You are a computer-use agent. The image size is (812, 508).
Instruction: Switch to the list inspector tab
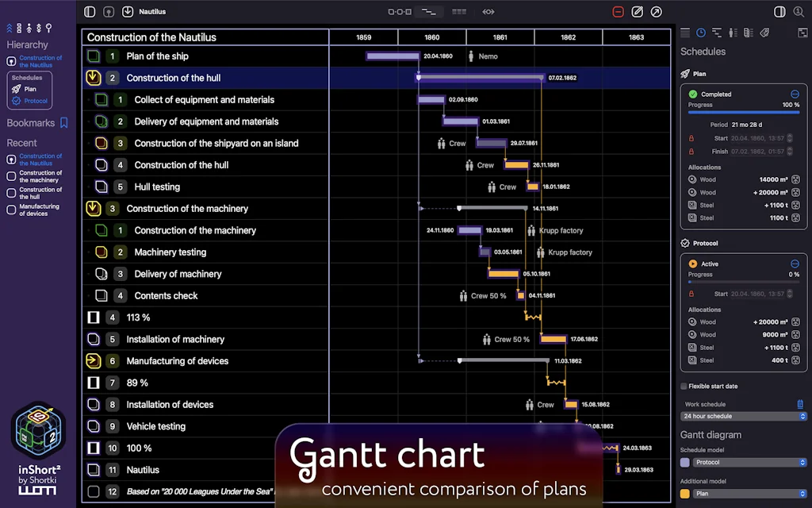click(x=685, y=33)
